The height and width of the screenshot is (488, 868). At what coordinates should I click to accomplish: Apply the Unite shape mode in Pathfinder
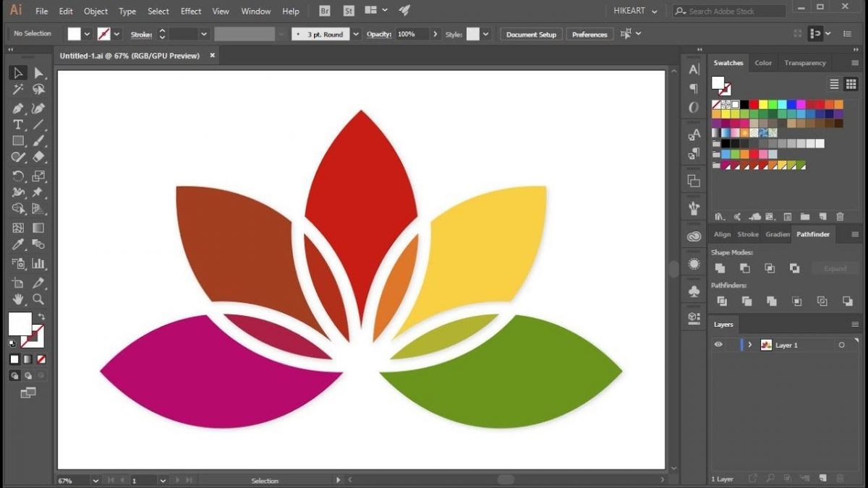click(x=720, y=268)
